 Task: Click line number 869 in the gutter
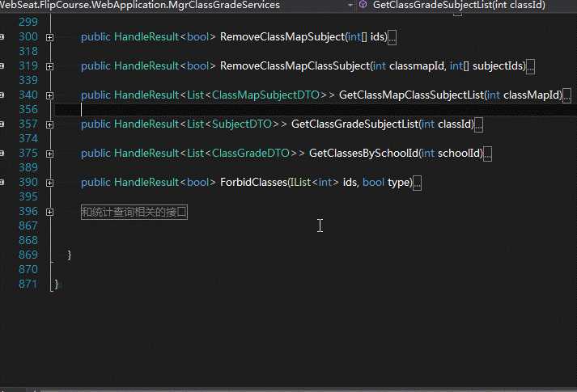coord(28,255)
